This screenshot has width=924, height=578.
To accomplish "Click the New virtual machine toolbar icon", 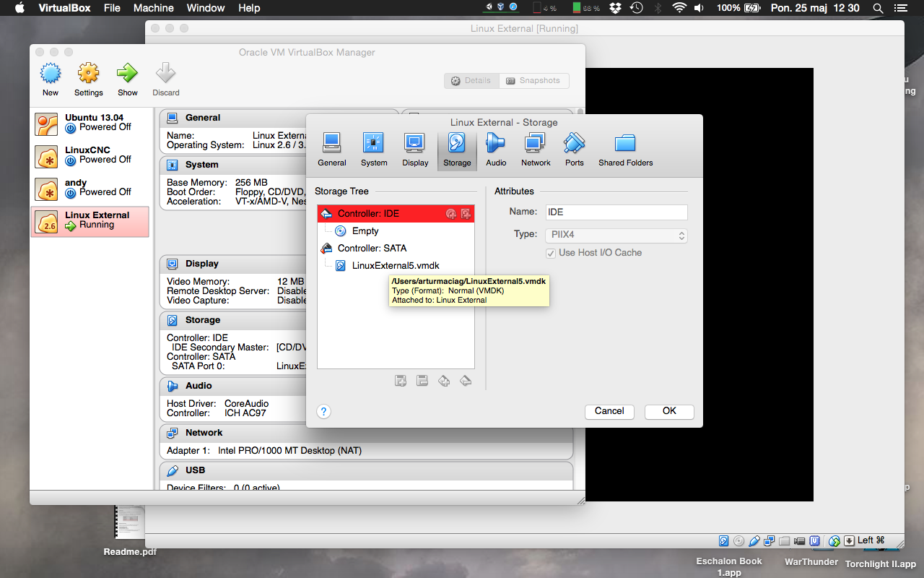I will 51,79.
